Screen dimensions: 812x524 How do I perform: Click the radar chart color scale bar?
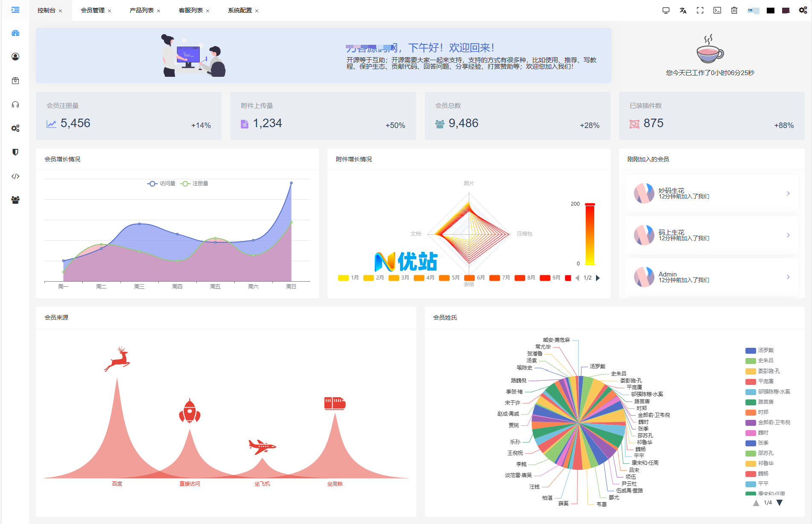click(590, 234)
